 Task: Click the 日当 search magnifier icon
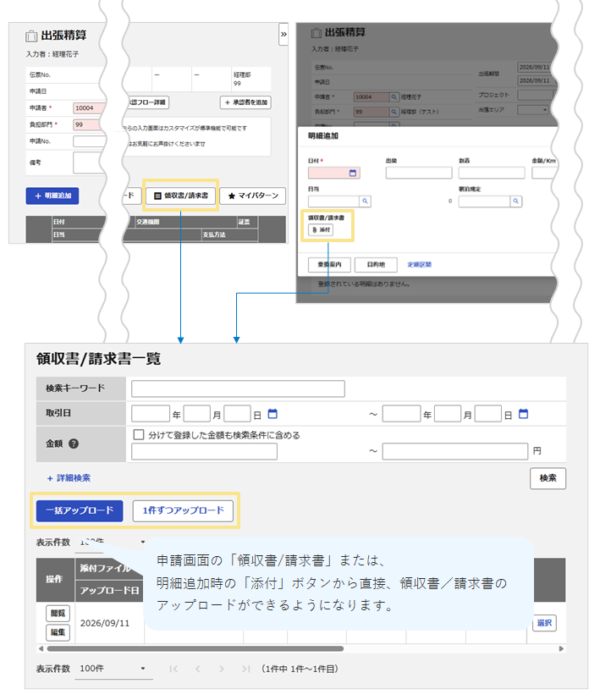[x=366, y=201]
